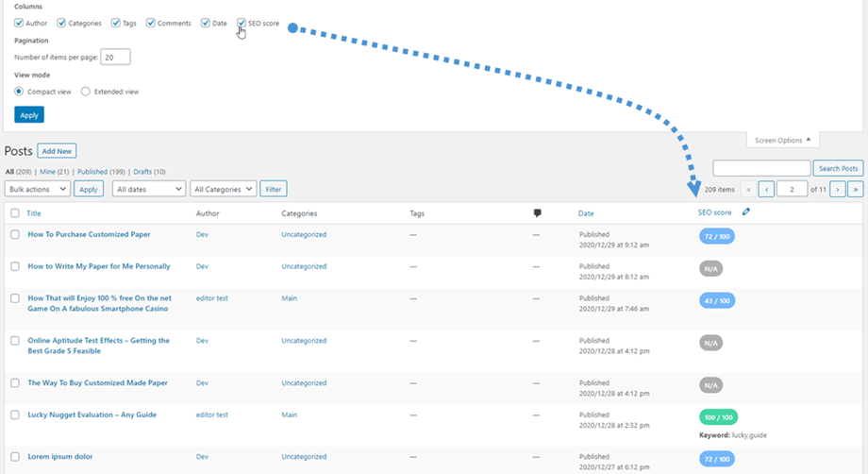Jump to the last page arrow
Viewport: 868px width, 474px height.
click(856, 189)
